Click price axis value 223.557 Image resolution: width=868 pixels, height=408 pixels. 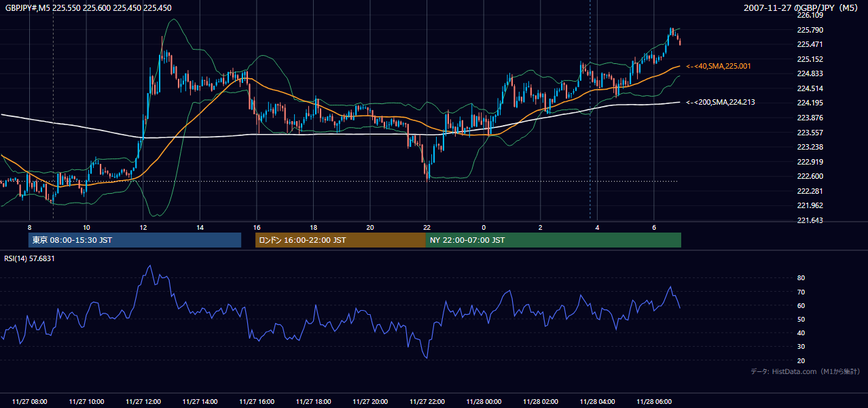click(810, 133)
